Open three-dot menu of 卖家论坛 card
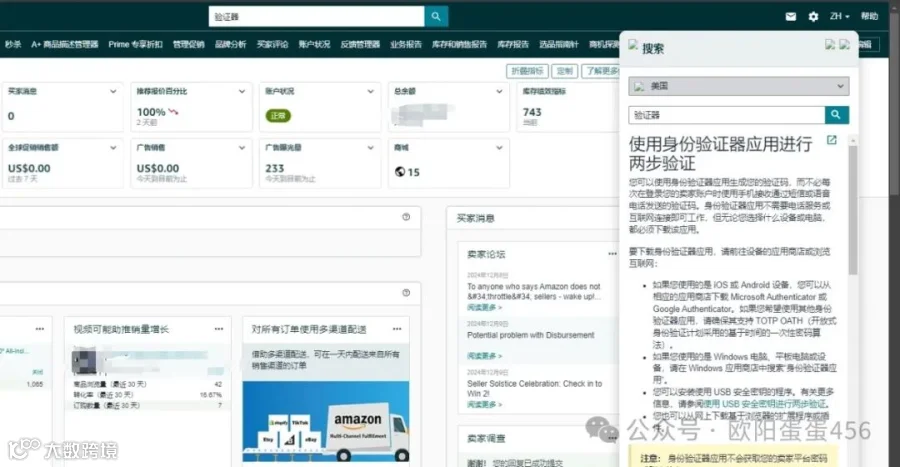 tap(612, 254)
